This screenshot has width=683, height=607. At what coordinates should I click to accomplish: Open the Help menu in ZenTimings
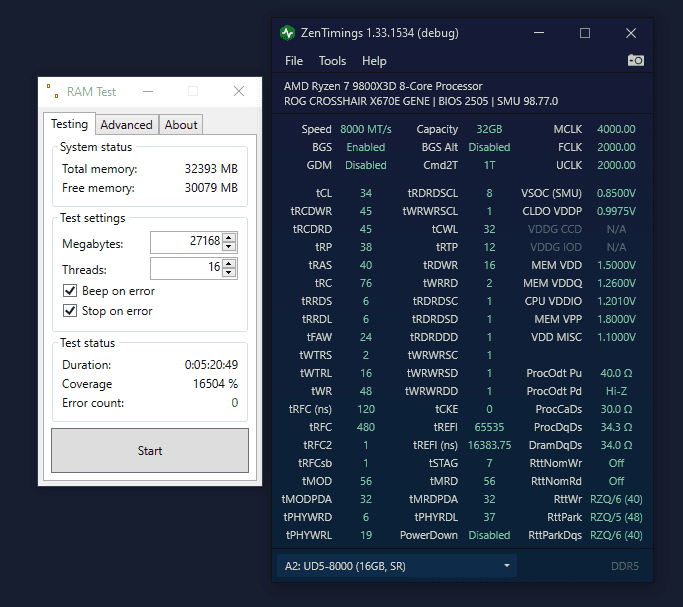[374, 61]
